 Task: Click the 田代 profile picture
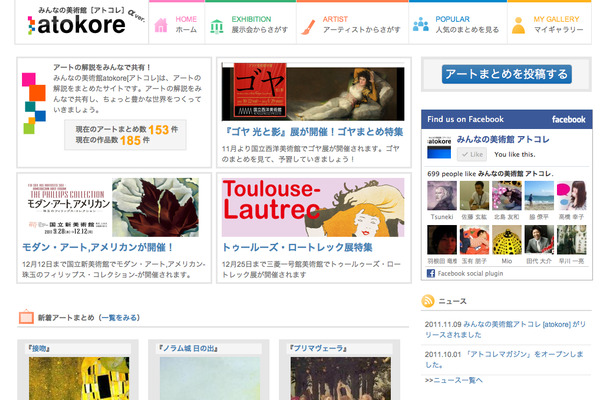pos(539,240)
